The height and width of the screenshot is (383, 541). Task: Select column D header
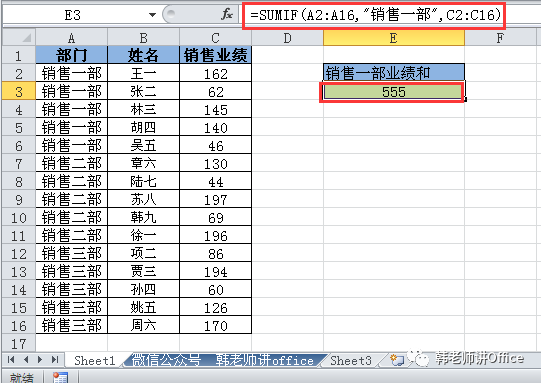point(287,37)
